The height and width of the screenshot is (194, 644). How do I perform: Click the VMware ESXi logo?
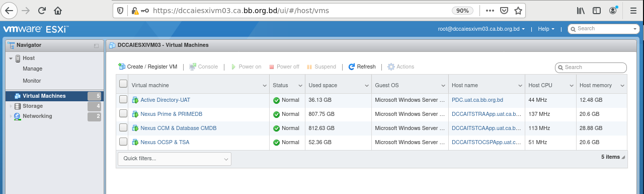coord(35,29)
